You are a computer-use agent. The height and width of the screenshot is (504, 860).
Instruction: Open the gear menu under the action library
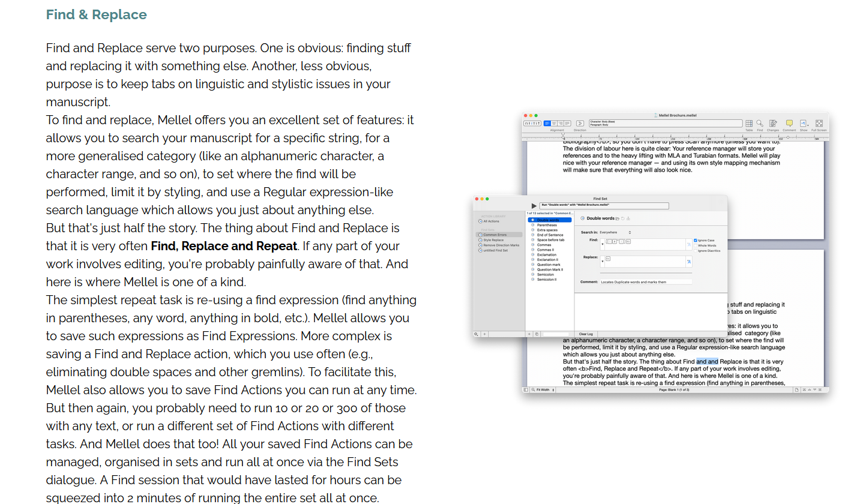click(x=477, y=334)
